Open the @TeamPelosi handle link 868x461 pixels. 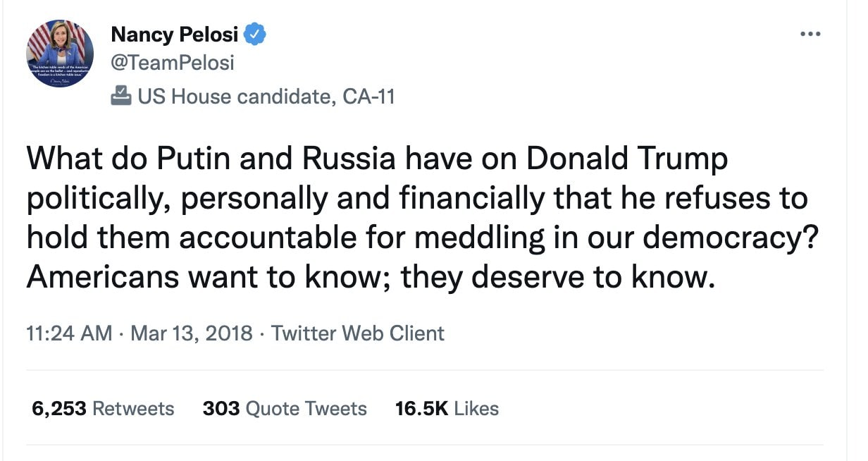[x=172, y=63]
